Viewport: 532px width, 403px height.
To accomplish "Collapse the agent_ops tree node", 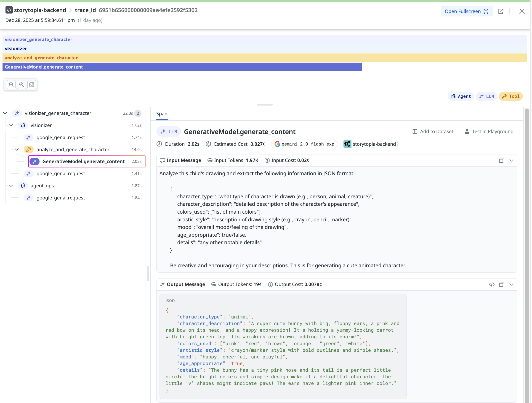I will point(11,186).
